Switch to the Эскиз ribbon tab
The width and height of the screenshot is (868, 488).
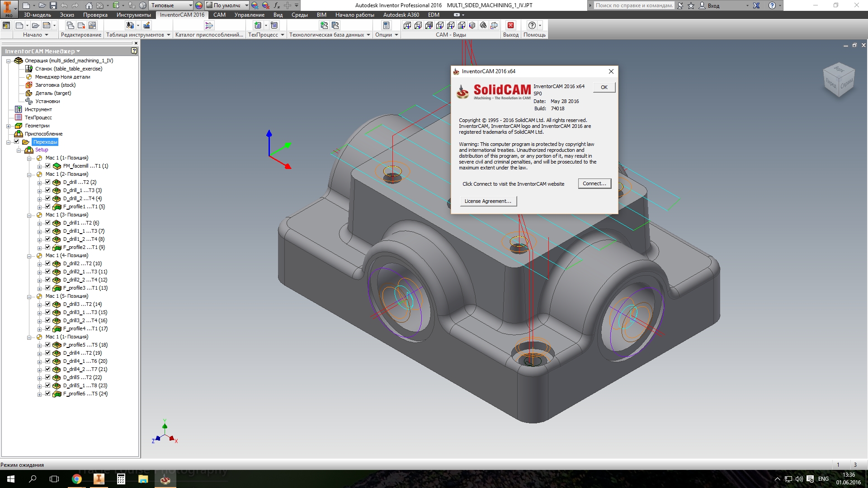(67, 15)
